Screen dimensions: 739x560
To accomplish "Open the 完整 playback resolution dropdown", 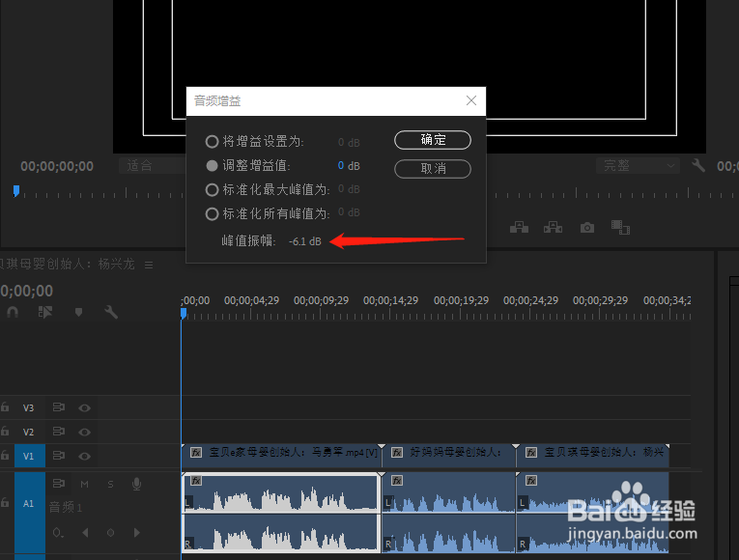I will click(638, 165).
